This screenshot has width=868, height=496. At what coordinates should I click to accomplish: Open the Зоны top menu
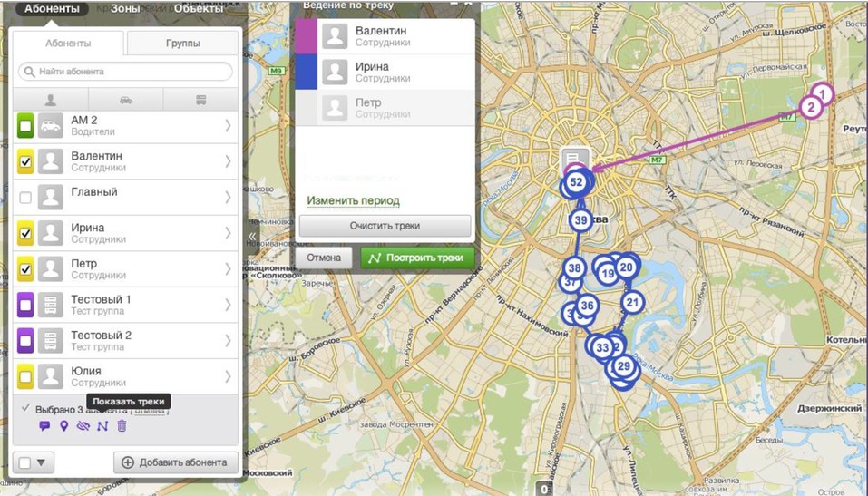pyautogui.click(x=125, y=9)
